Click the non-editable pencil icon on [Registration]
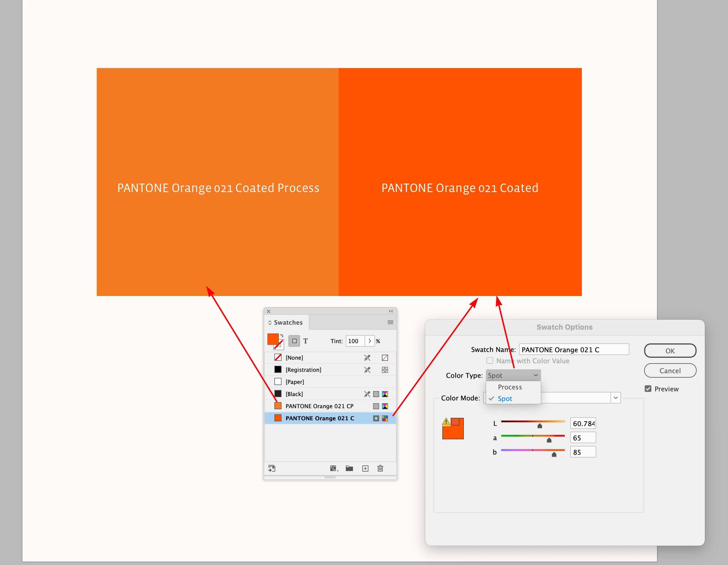728x565 pixels. [367, 370]
